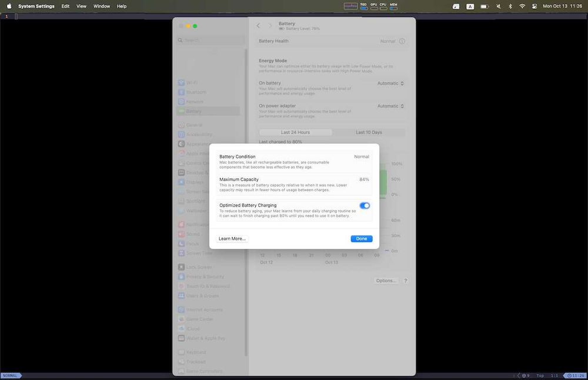Select Wallpaper in the sidebar
This screenshot has height=380, width=588.
[193, 211]
